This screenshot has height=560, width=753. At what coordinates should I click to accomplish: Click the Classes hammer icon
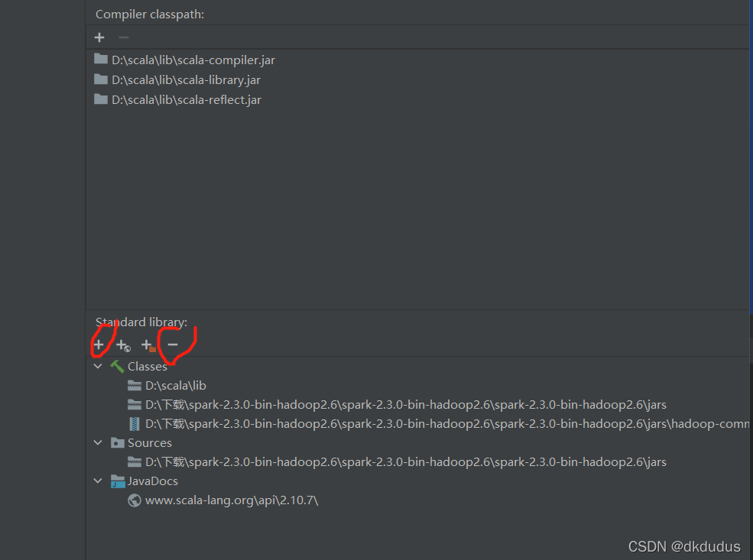pyautogui.click(x=117, y=366)
